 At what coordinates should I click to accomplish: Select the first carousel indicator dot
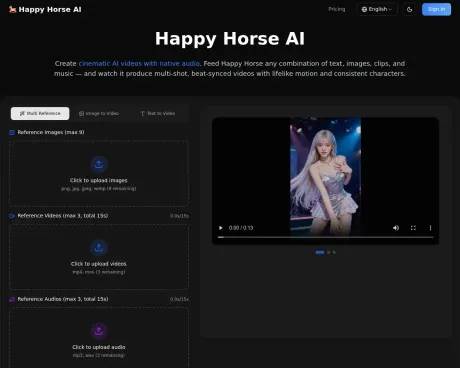320,252
